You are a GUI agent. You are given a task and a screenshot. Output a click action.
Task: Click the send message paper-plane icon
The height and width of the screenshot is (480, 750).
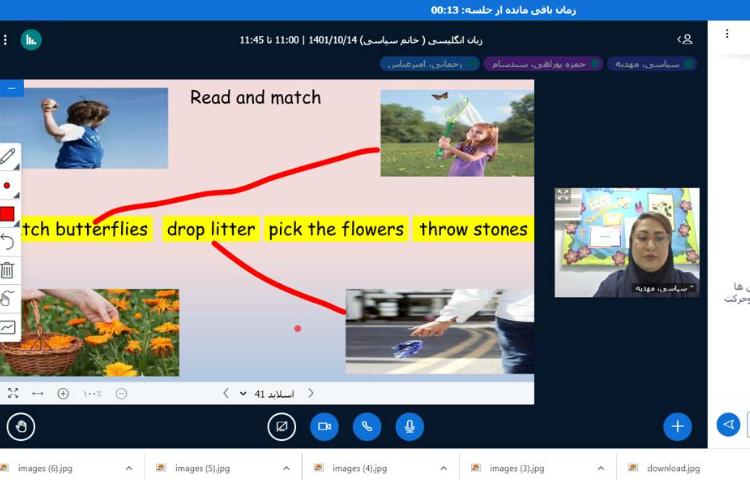pyautogui.click(x=729, y=425)
